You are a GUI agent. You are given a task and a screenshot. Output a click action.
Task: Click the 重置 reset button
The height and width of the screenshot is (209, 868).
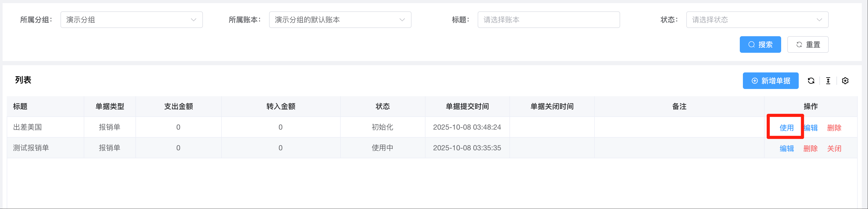coord(808,44)
